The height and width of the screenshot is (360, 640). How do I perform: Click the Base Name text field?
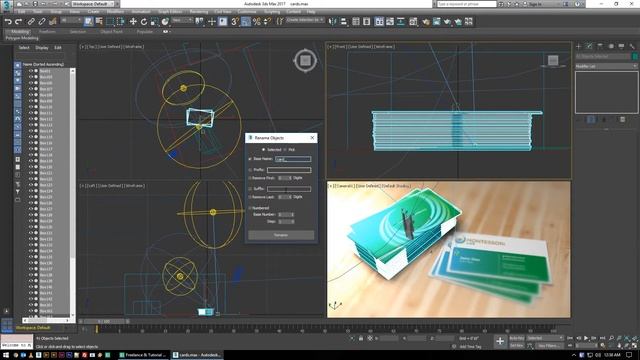click(x=293, y=159)
